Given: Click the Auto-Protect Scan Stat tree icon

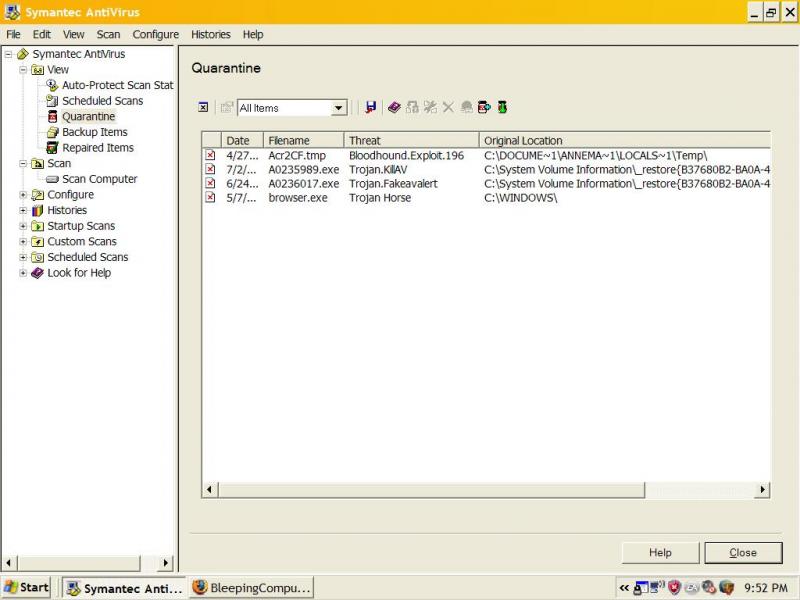Looking at the screenshot, I should click(x=52, y=85).
